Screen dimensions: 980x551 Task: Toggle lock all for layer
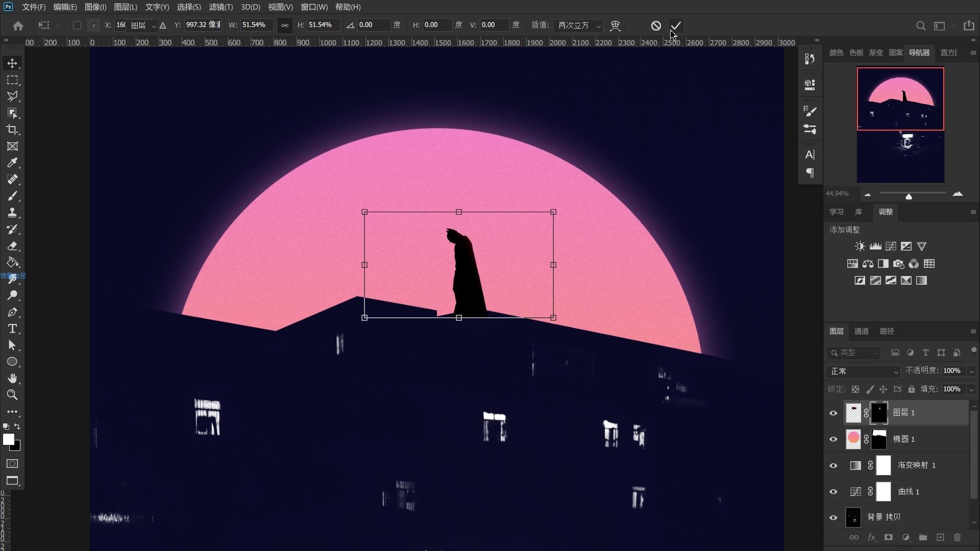[x=912, y=389]
